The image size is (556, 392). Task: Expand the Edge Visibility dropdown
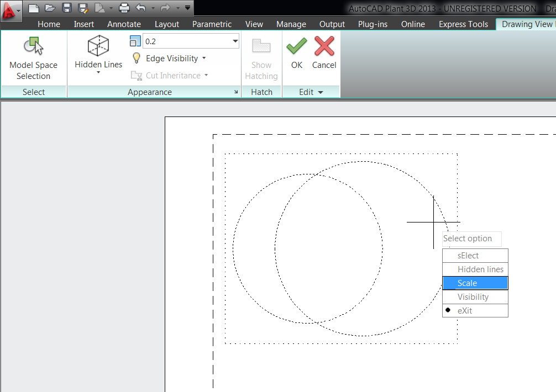click(x=204, y=58)
